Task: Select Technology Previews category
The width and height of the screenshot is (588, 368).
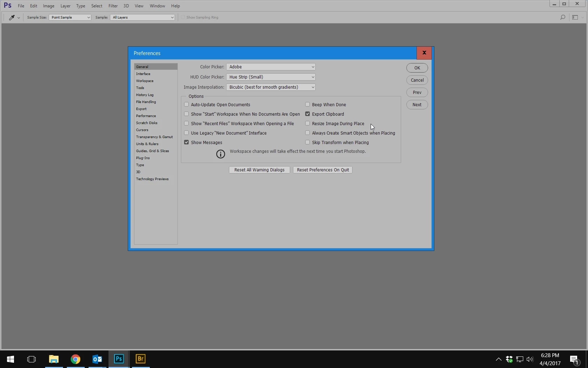Action: click(x=156, y=179)
